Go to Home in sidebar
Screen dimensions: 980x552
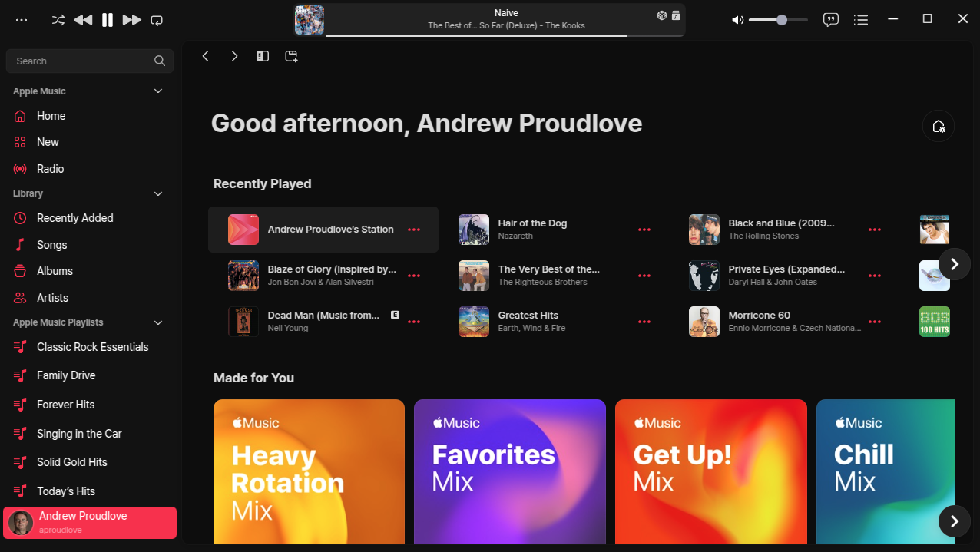90,116
